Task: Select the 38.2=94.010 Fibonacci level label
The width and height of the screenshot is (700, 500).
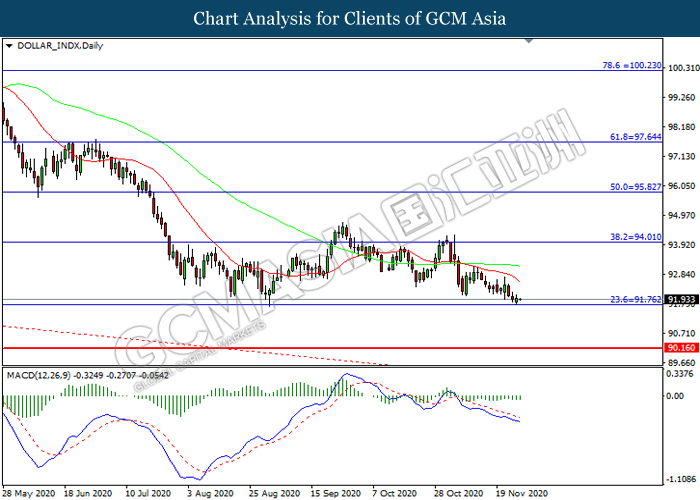Action: (x=636, y=237)
